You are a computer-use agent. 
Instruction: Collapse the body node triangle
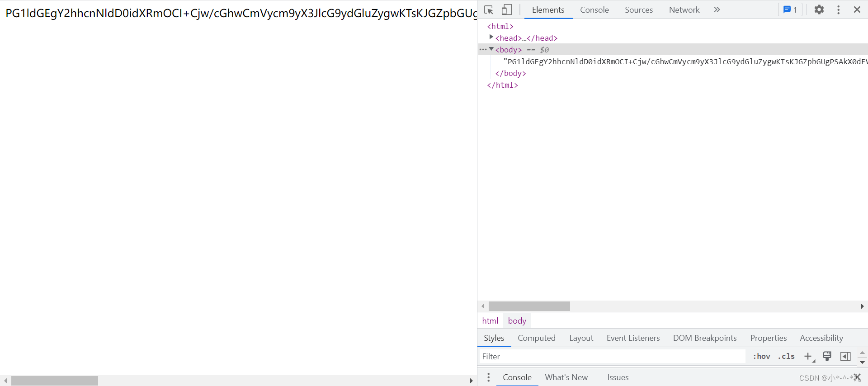click(x=491, y=49)
